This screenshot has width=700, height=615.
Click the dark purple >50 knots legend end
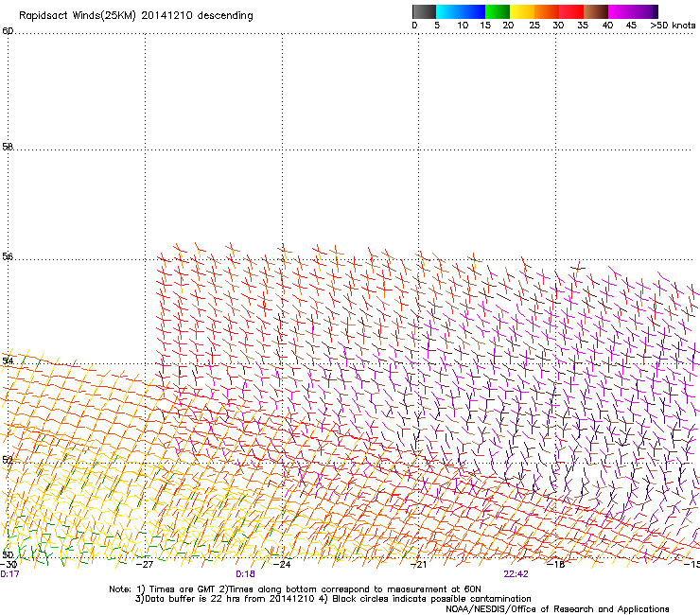point(655,11)
